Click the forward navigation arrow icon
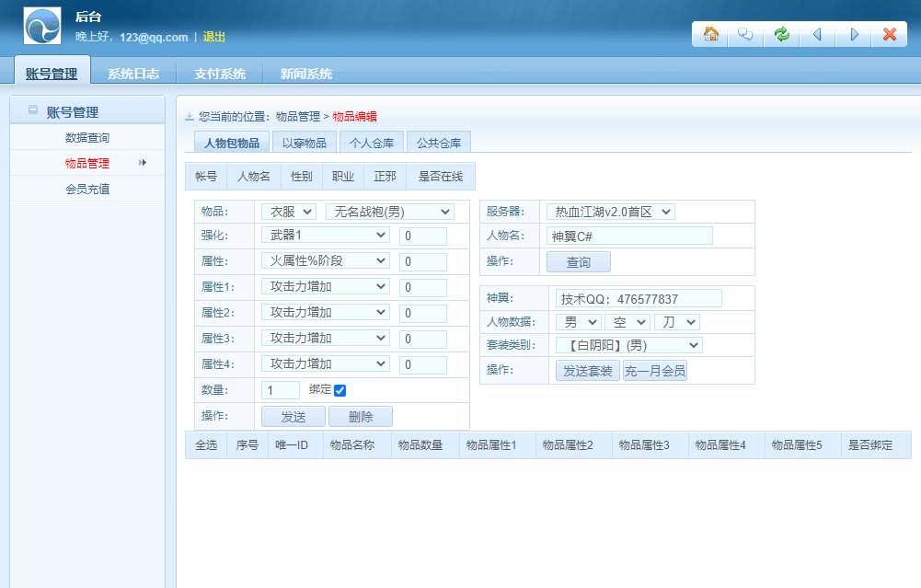Viewport: 921px width, 588px height. (853, 34)
